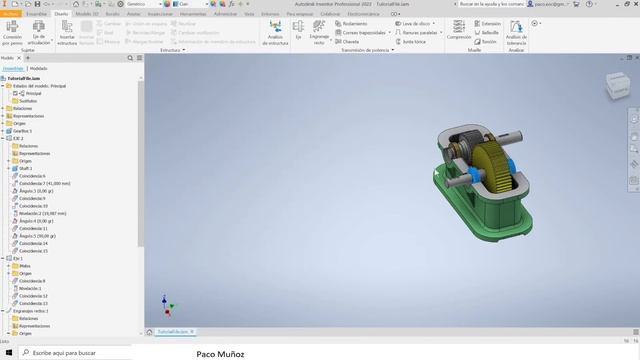Click the fx parameters icon

click(x=231, y=4)
